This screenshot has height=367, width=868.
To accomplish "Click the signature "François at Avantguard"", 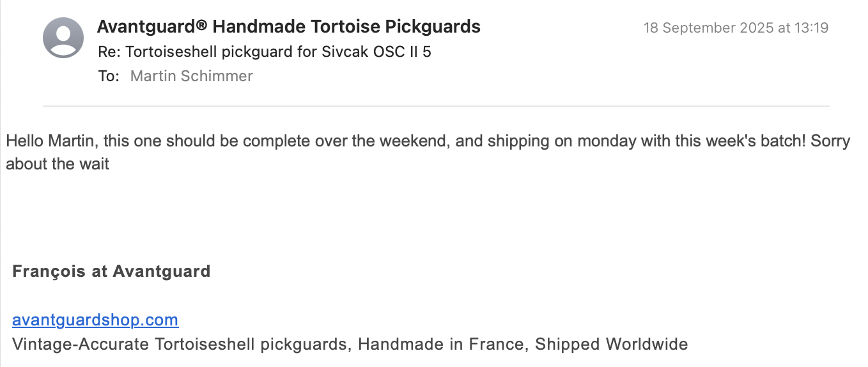I will click(x=111, y=271).
